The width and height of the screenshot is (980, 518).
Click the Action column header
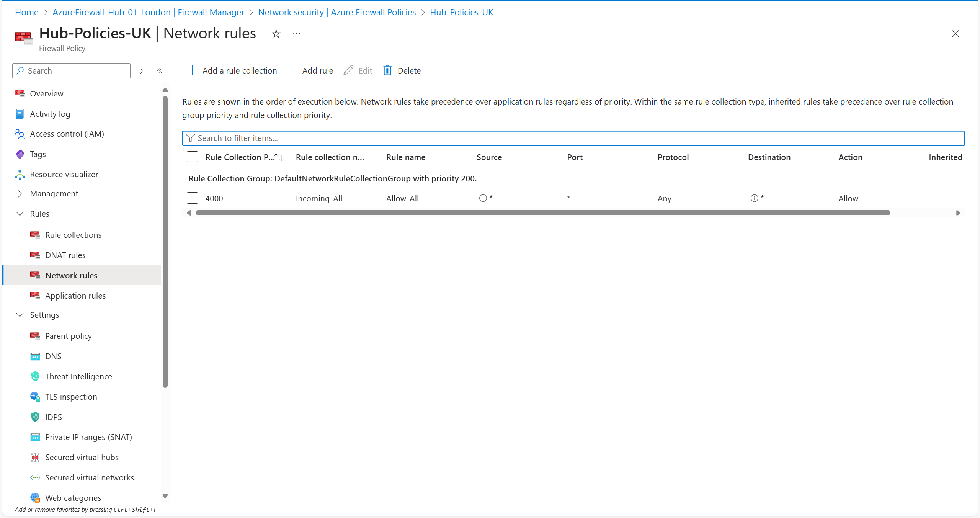[x=850, y=157]
